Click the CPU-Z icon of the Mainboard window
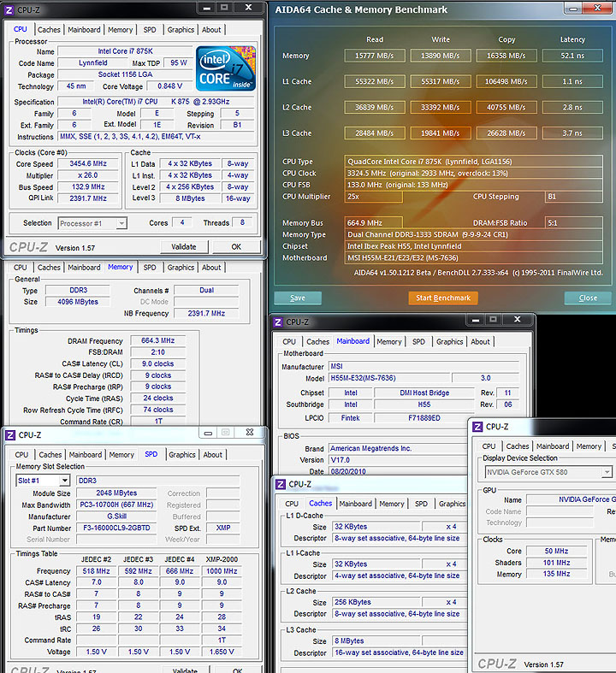Image resolution: width=616 pixels, height=673 pixels. [x=278, y=322]
